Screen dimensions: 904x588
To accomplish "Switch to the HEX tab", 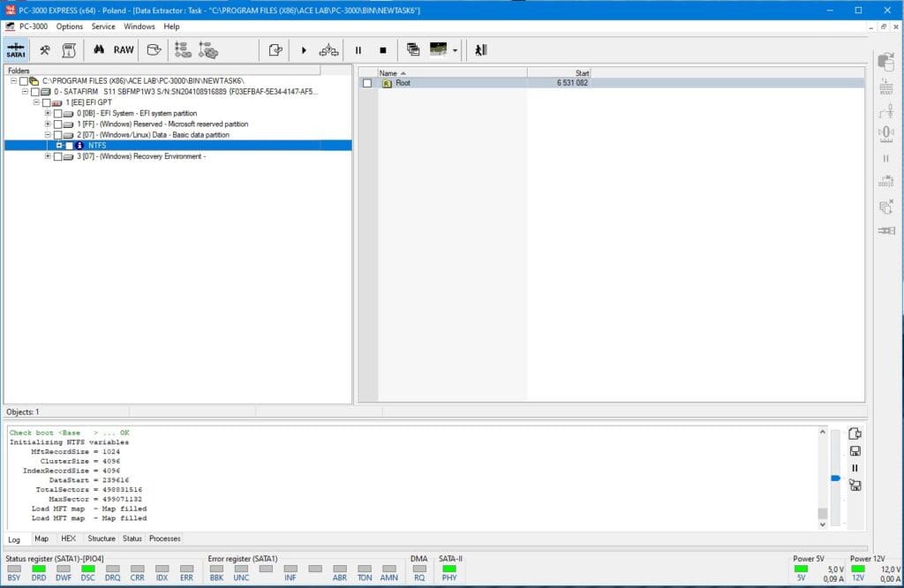I will [69, 539].
